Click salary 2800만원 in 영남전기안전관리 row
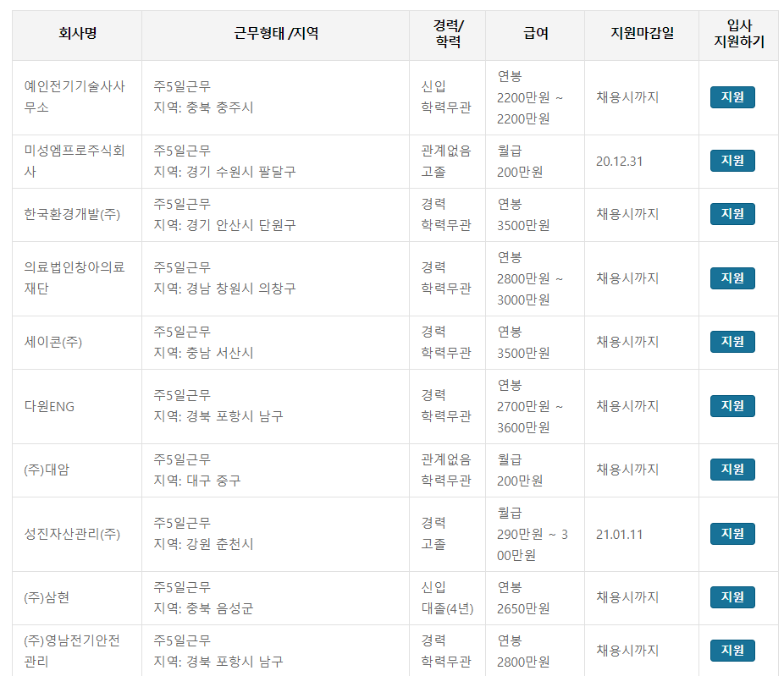The height and width of the screenshot is (676, 784). click(523, 662)
